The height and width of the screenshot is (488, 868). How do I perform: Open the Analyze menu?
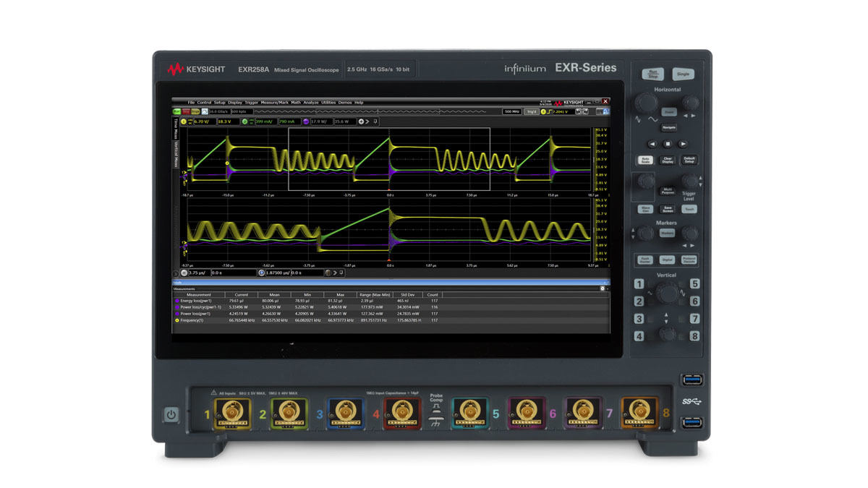311,103
